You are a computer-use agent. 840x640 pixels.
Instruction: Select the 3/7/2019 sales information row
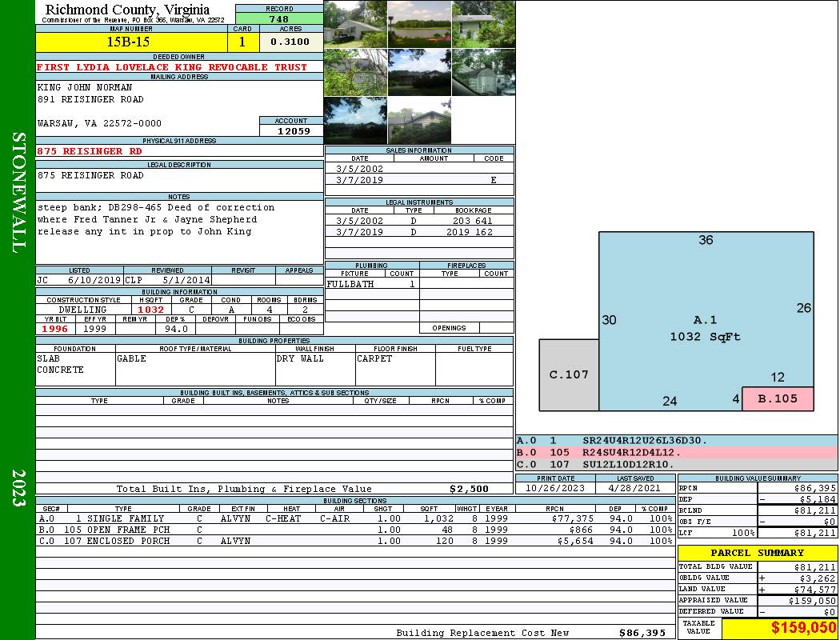coord(418,181)
